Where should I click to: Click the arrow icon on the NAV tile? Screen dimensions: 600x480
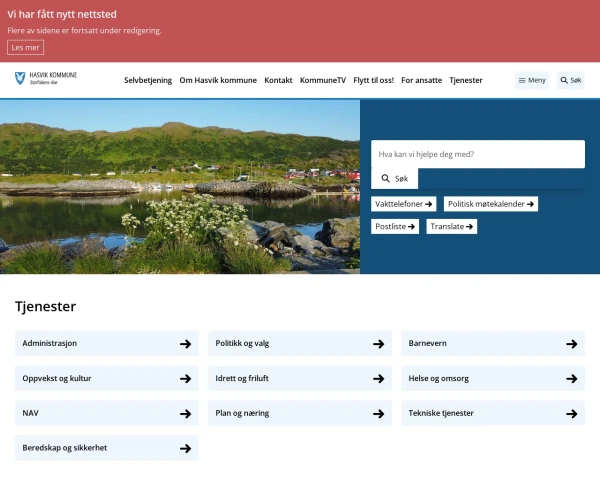tap(185, 414)
